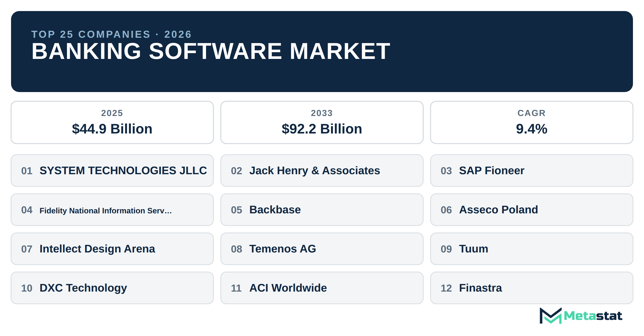This screenshot has height=336, width=644.
Task: Click the 2033 $92.2 Billion stat box
Action: click(x=322, y=122)
